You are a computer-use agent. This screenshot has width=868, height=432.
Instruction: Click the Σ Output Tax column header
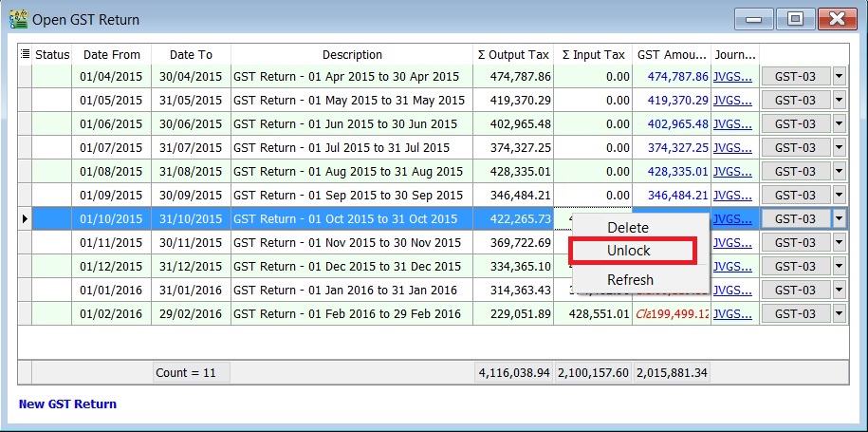[513, 55]
